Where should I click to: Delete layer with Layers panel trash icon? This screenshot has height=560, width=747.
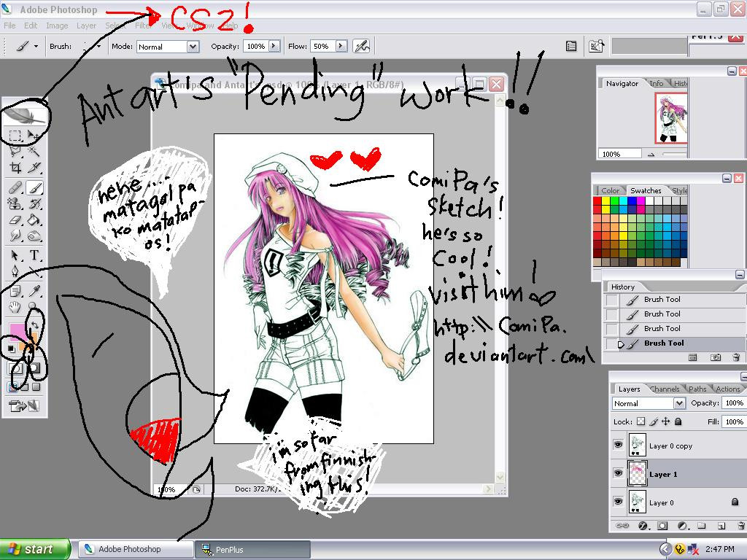pos(741,526)
